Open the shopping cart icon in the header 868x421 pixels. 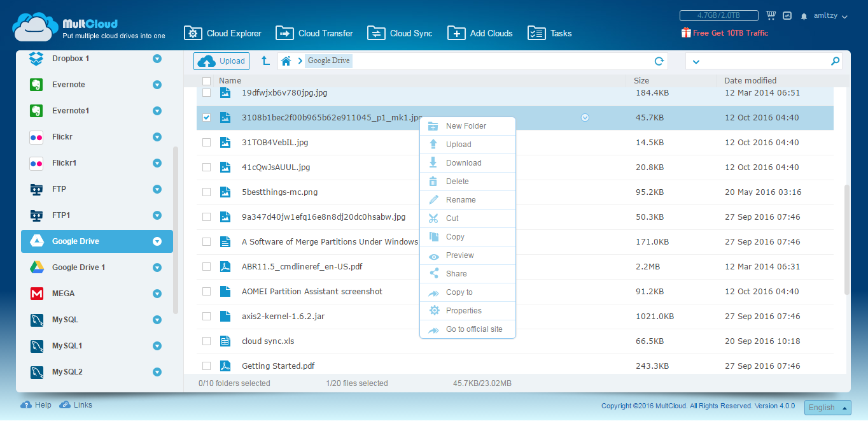pyautogui.click(x=771, y=15)
